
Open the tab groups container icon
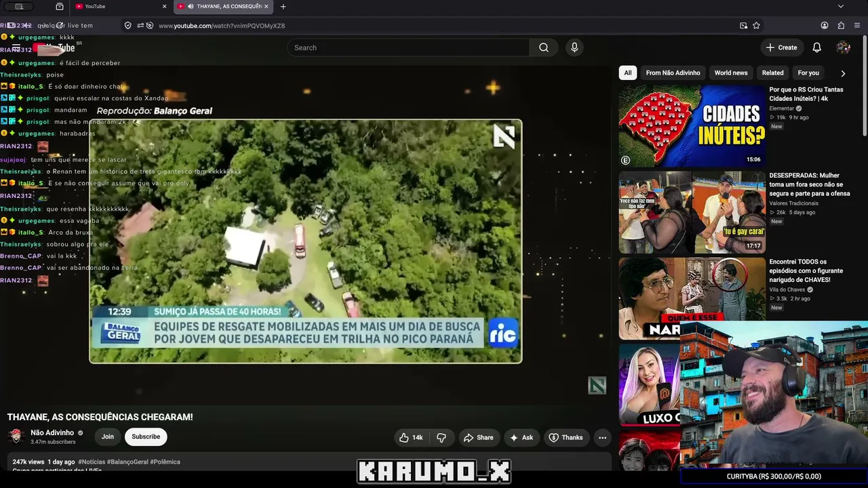(60, 7)
